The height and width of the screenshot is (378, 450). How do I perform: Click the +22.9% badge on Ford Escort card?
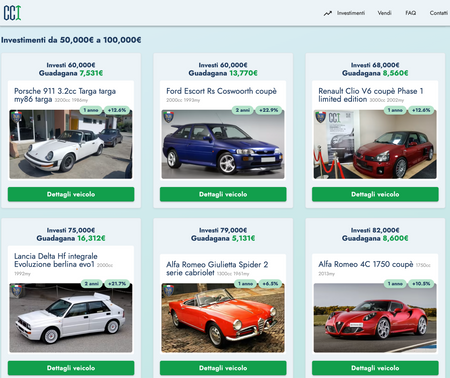[x=269, y=110]
